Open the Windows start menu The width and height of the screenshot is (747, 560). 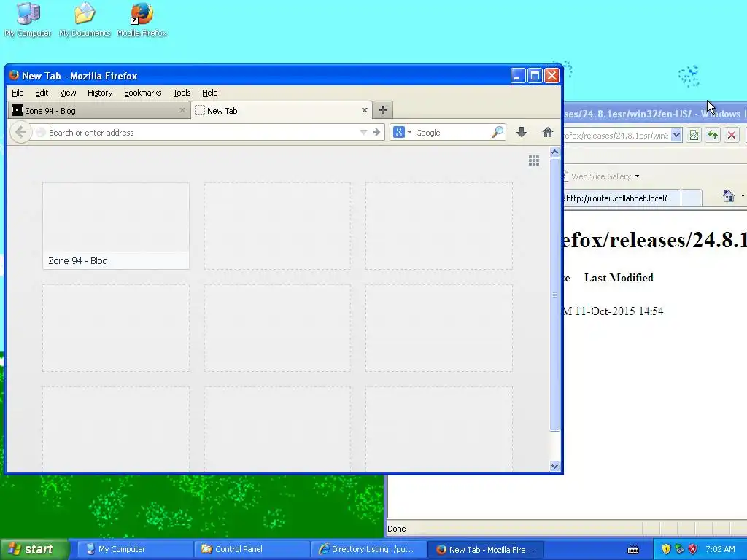34,549
